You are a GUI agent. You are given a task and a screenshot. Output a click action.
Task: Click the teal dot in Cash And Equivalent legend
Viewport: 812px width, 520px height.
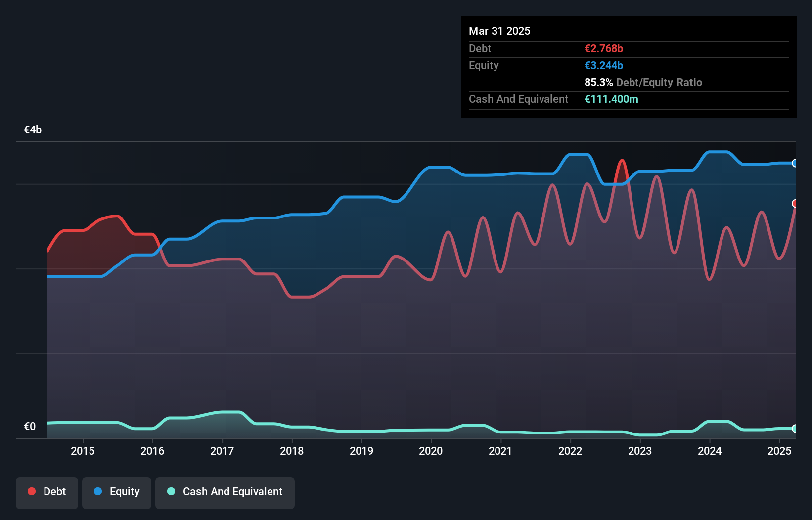coord(170,491)
